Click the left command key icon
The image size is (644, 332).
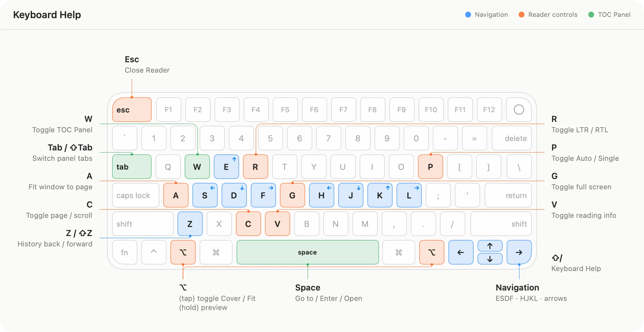click(x=216, y=252)
